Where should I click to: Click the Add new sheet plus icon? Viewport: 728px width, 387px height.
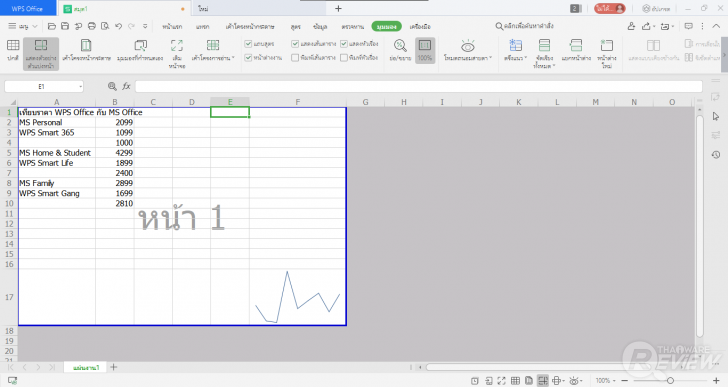pyautogui.click(x=114, y=367)
